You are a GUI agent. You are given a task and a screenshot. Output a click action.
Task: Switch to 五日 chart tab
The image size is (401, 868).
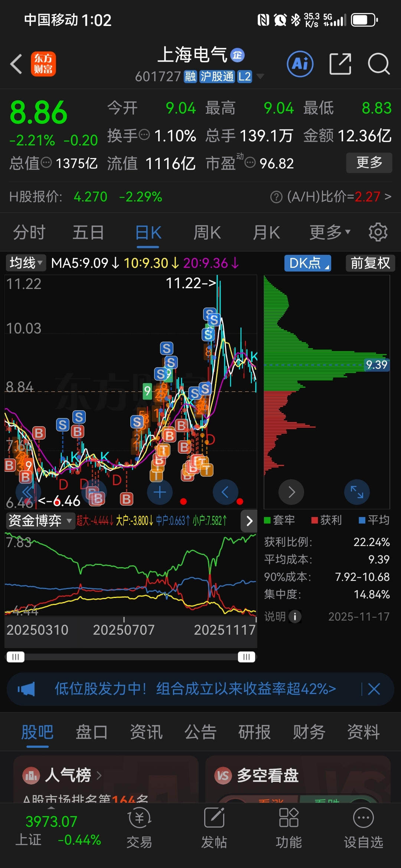click(88, 233)
